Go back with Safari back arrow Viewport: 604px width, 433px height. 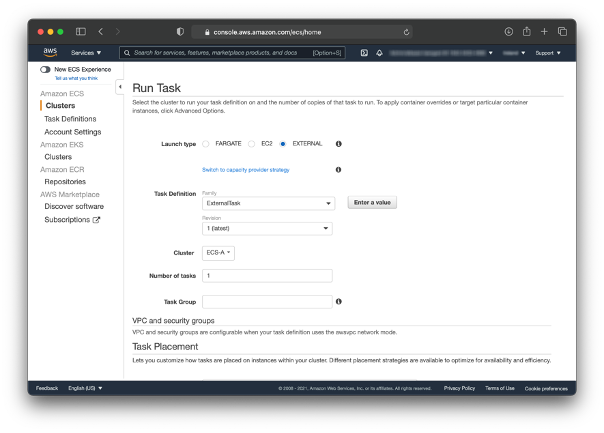pos(101,32)
